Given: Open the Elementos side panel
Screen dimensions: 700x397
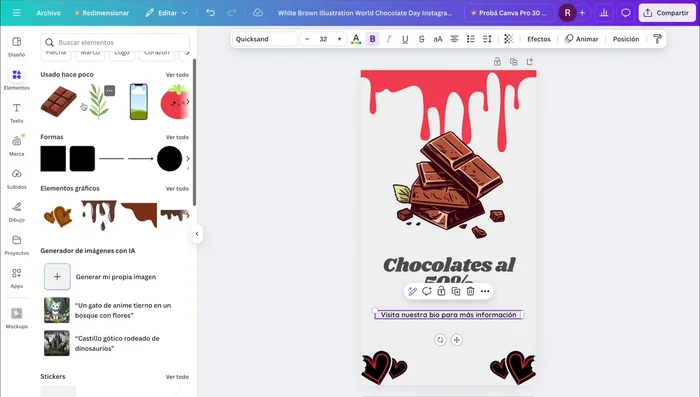Looking at the screenshot, I should point(17,79).
